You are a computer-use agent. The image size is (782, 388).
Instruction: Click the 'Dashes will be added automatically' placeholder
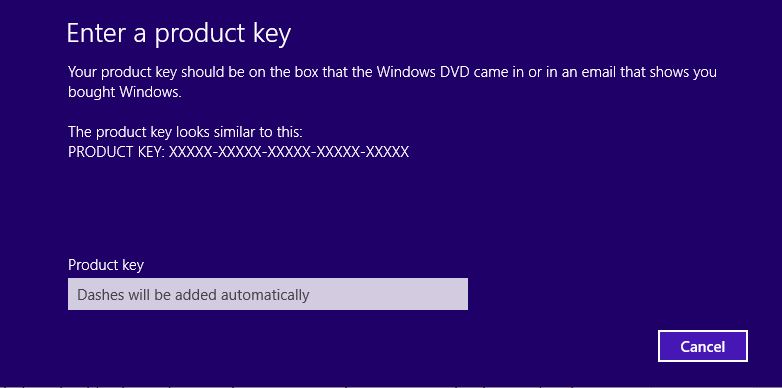pos(194,295)
